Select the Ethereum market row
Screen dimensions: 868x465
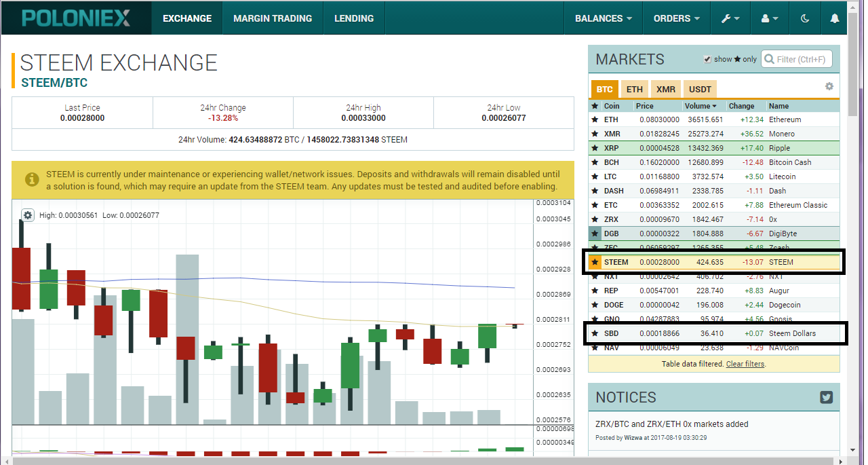tap(715, 119)
